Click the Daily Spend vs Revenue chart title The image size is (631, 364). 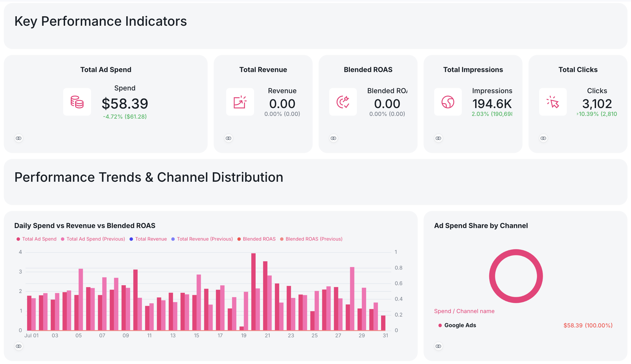click(85, 226)
